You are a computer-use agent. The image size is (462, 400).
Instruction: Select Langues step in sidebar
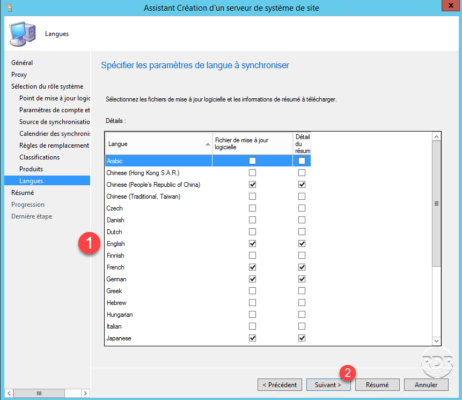click(47, 181)
